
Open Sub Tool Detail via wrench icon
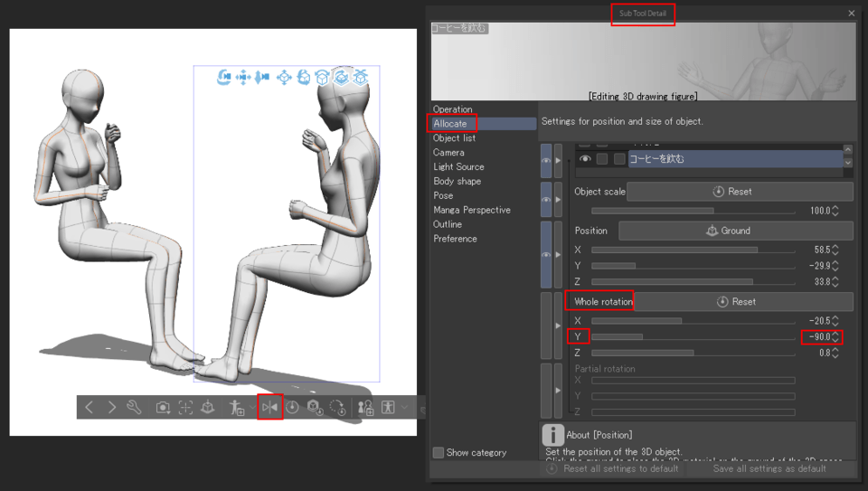point(134,408)
